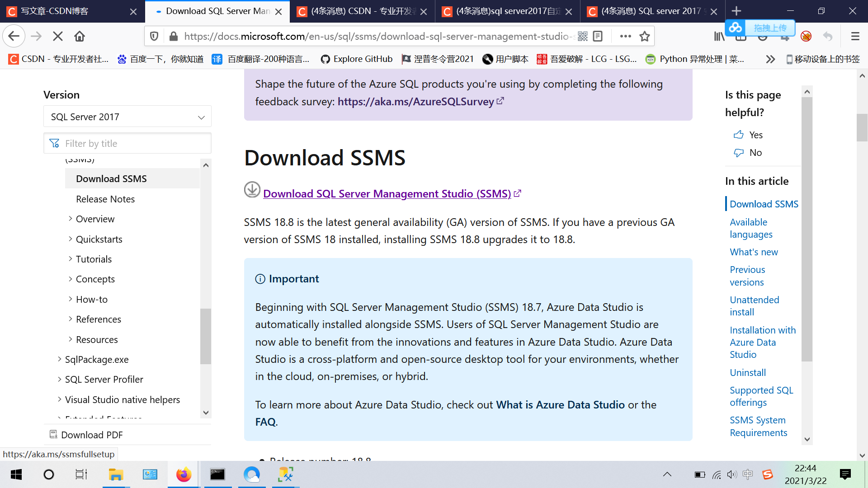Click the tracking protection shield icon

click(x=154, y=36)
